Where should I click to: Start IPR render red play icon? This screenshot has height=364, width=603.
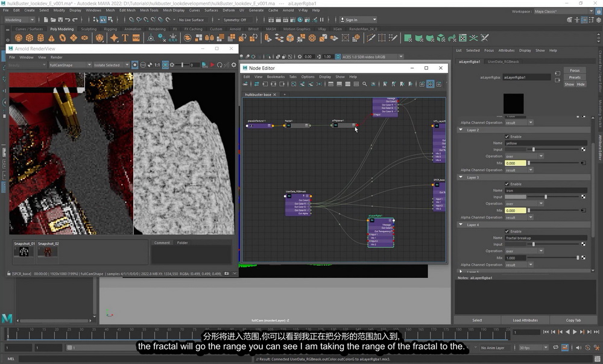pyautogui.click(x=212, y=65)
